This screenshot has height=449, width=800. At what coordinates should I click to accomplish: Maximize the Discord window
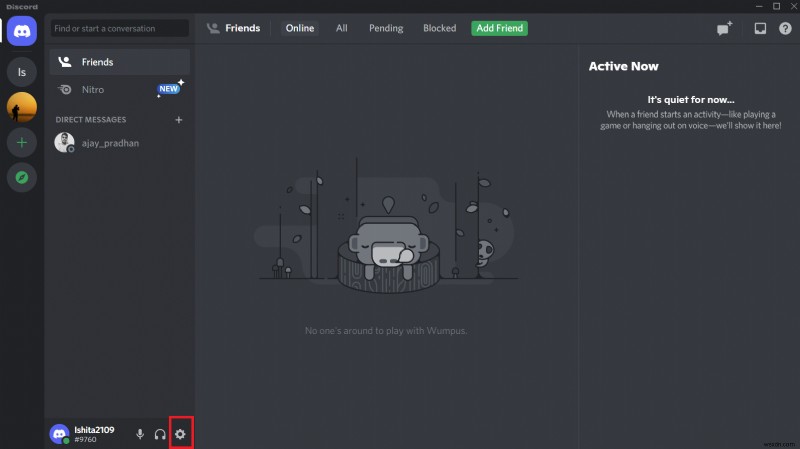click(777, 6)
